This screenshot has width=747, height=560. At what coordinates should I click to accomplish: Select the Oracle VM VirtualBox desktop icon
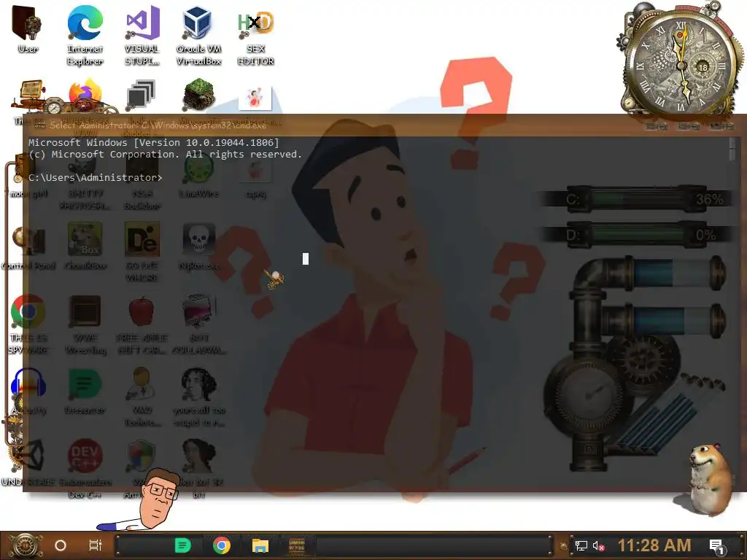198,35
